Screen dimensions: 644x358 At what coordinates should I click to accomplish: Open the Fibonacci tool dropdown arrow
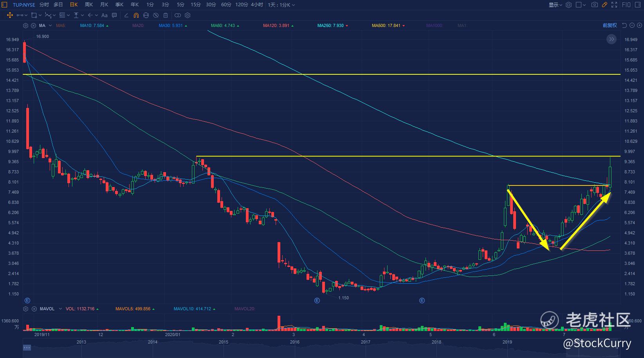point(68,15)
